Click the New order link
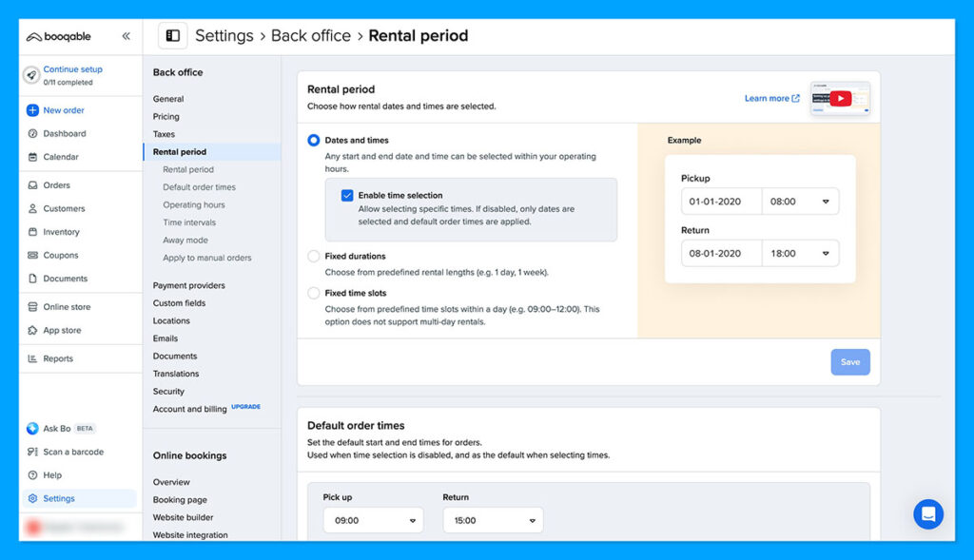Image resolution: width=974 pixels, height=560 pixels. (x=64, y=110)
